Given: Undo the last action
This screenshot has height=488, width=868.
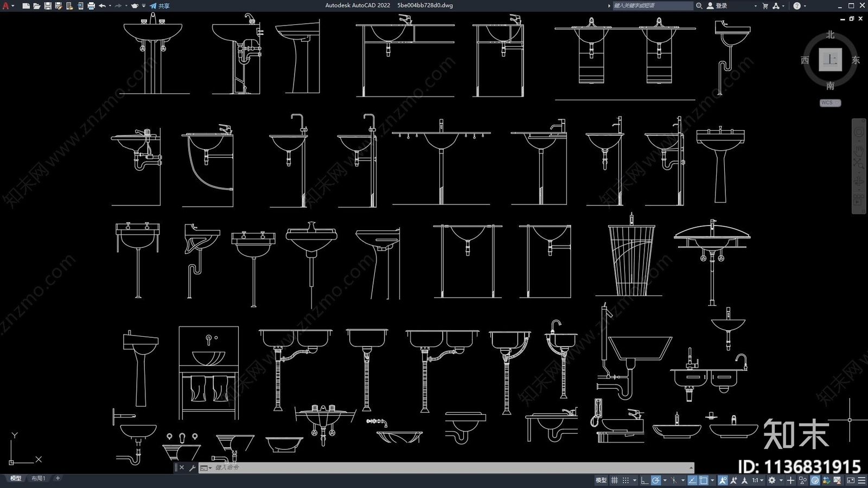Looking at the screenshot, I should pyautogui.click(x=102, y=5).
